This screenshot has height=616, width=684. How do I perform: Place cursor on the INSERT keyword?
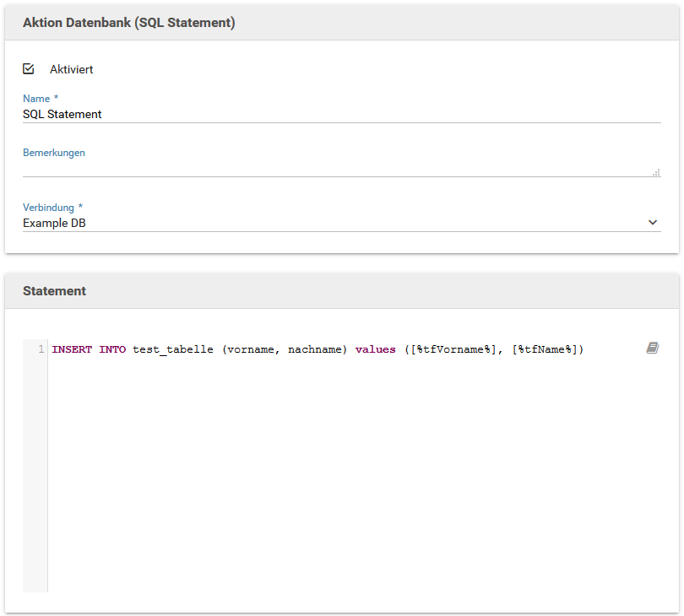coord(72,349)
